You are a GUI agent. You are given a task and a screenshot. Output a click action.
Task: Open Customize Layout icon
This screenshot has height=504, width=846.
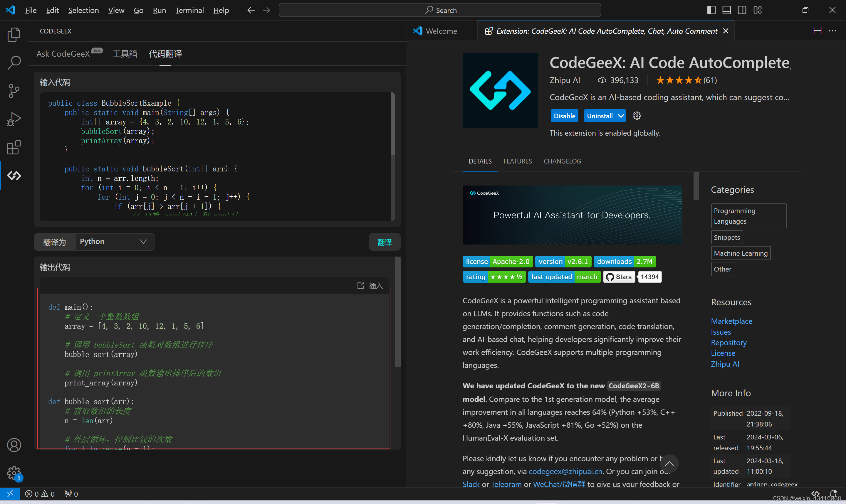pyautogui.click(x=758, y=10)
